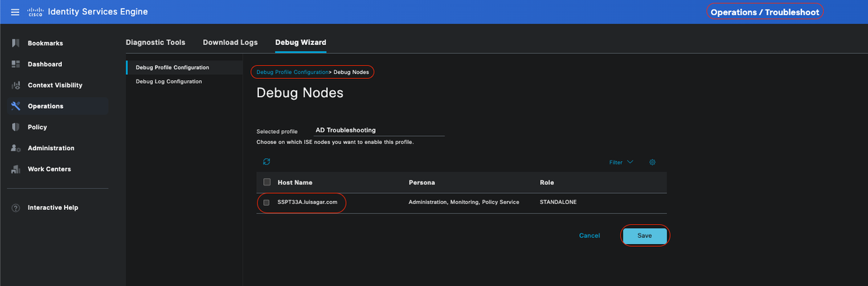Open the Administration section
Viewport: 868px width, 286px height.
51,148
